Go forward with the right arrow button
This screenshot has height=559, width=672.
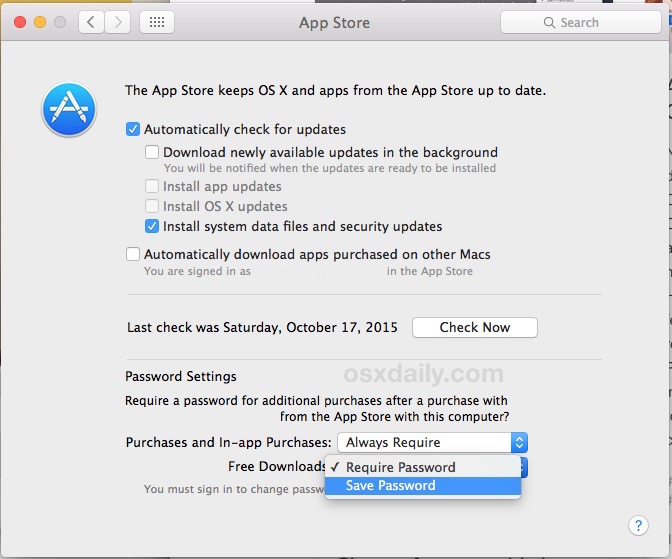(x=117, y=22)
